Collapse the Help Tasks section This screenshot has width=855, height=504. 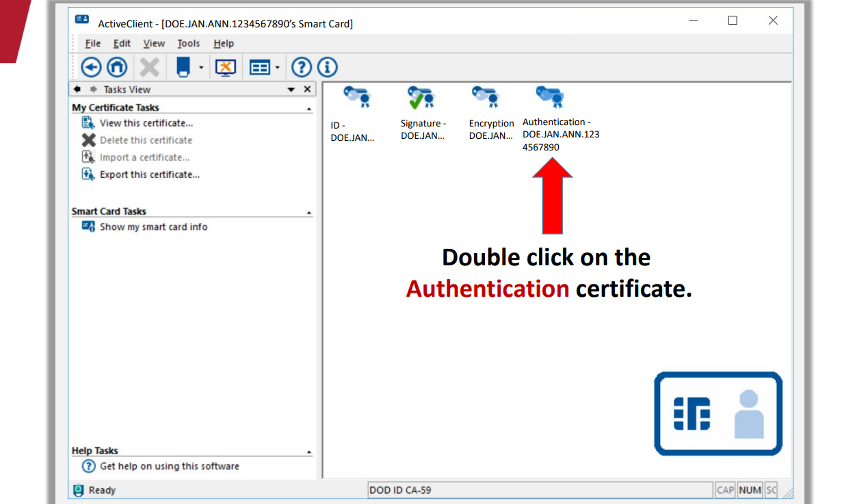pyautogui.click(x=309, y=452)
